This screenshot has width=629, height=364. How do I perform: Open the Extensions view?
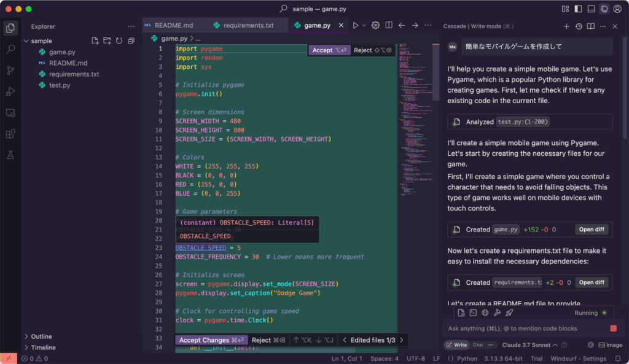click(11, 134)
